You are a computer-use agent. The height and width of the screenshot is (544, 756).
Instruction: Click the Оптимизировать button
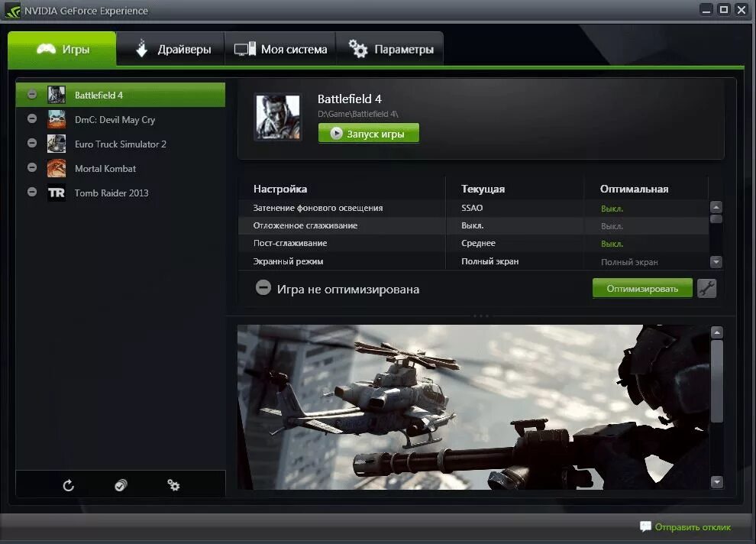[642, 288]
